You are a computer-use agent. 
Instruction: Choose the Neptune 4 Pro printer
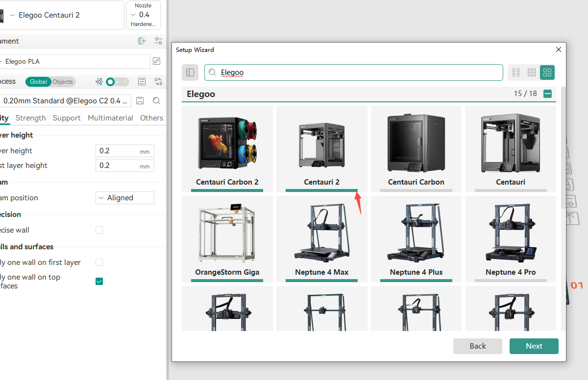(x=511, y=239)
